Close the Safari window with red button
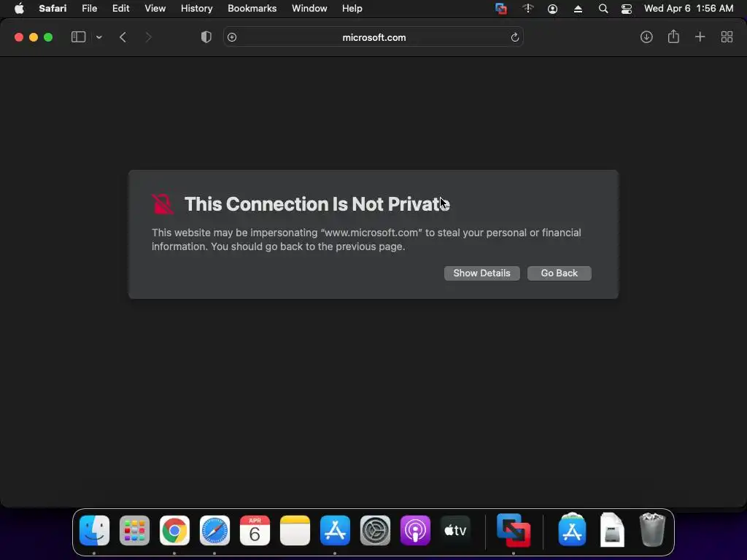This screenshot has height=560, width=747. [x=19, y=37]
